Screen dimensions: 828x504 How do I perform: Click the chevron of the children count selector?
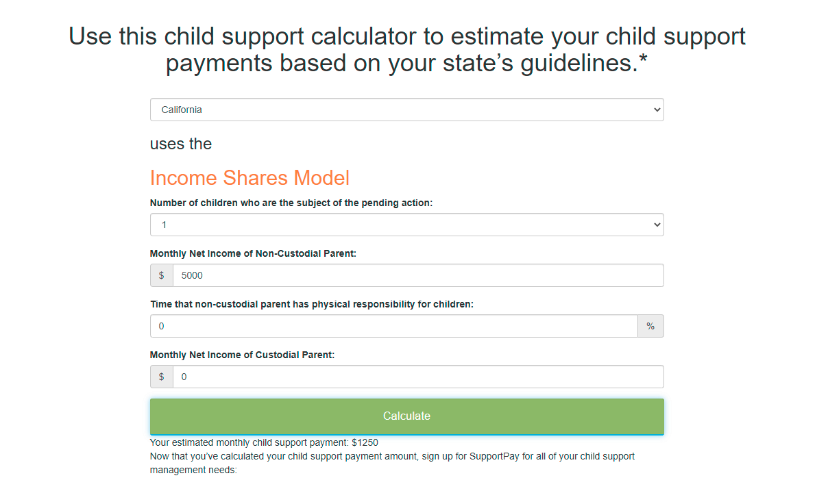tap(657, 225)
